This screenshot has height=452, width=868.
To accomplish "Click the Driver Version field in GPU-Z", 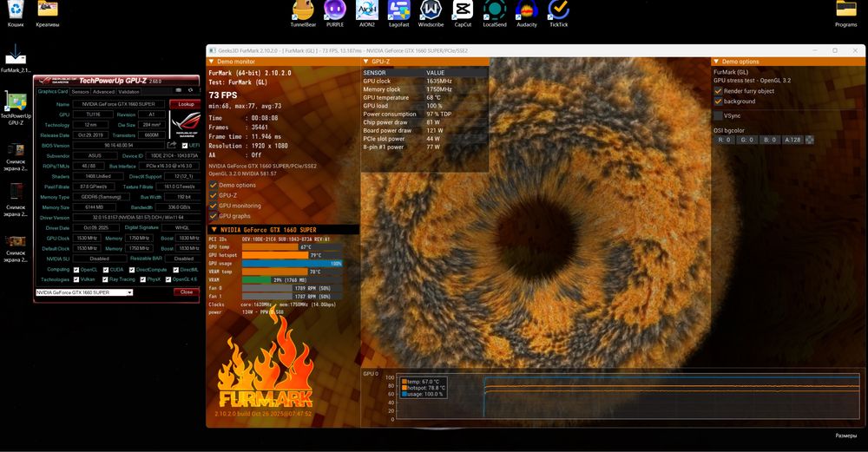I will 136,218.
